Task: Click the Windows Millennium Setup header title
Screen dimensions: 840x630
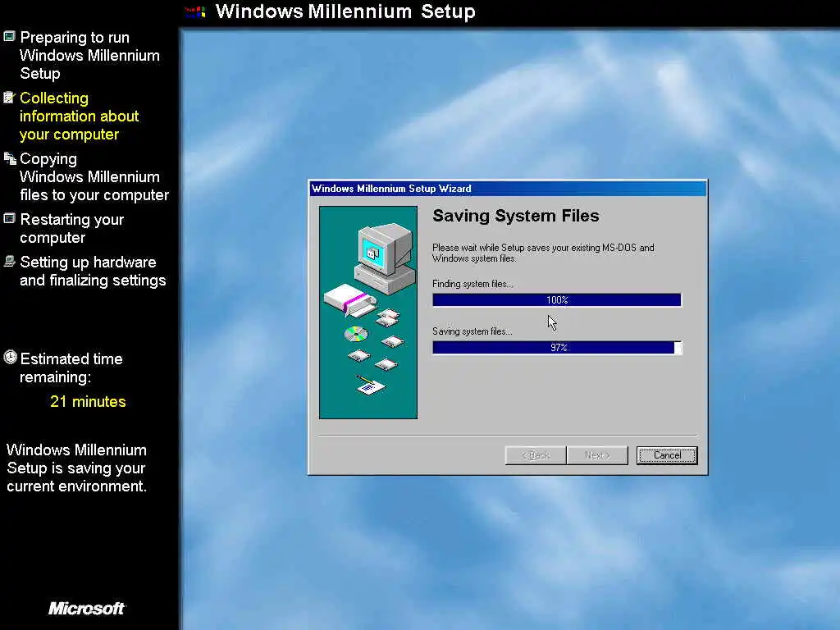Action: 345,11
